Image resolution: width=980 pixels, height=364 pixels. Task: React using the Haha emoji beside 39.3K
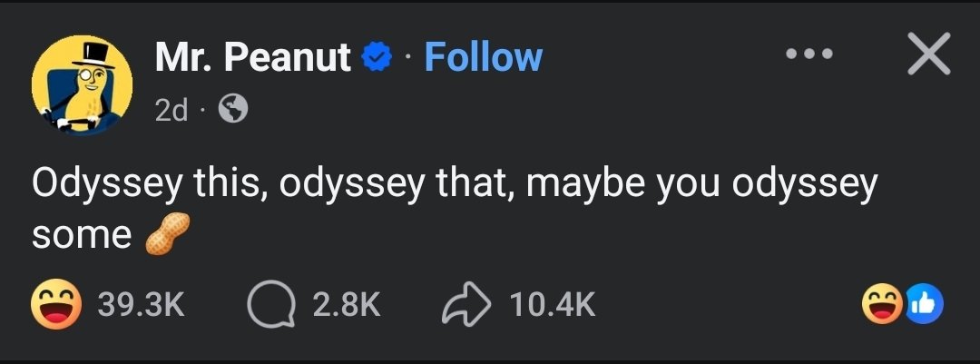(56, 305)
